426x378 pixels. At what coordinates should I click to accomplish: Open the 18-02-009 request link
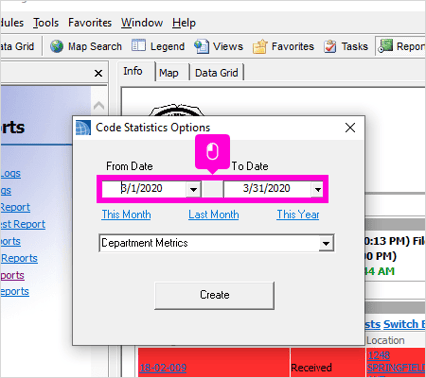[x=163, y=367]
